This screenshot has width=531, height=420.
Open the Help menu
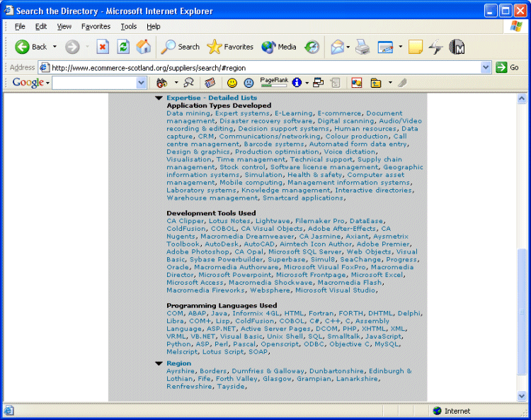click(154, 26)
